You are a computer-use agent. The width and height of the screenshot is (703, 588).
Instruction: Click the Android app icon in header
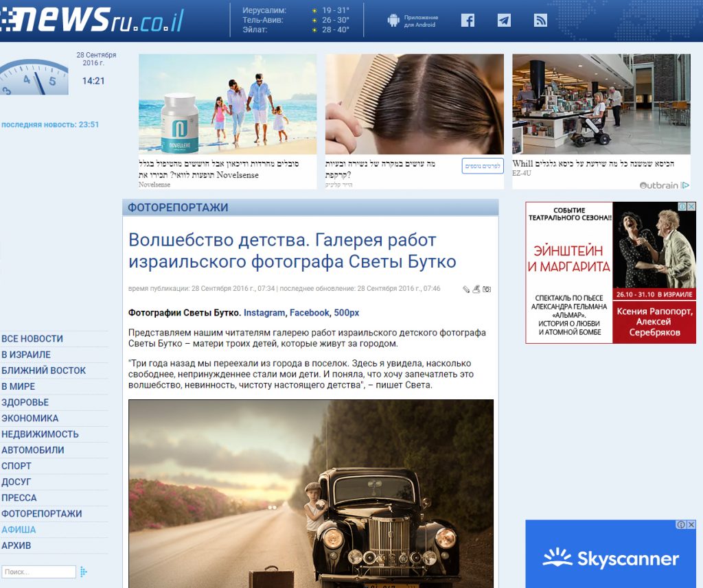point(393,21)
